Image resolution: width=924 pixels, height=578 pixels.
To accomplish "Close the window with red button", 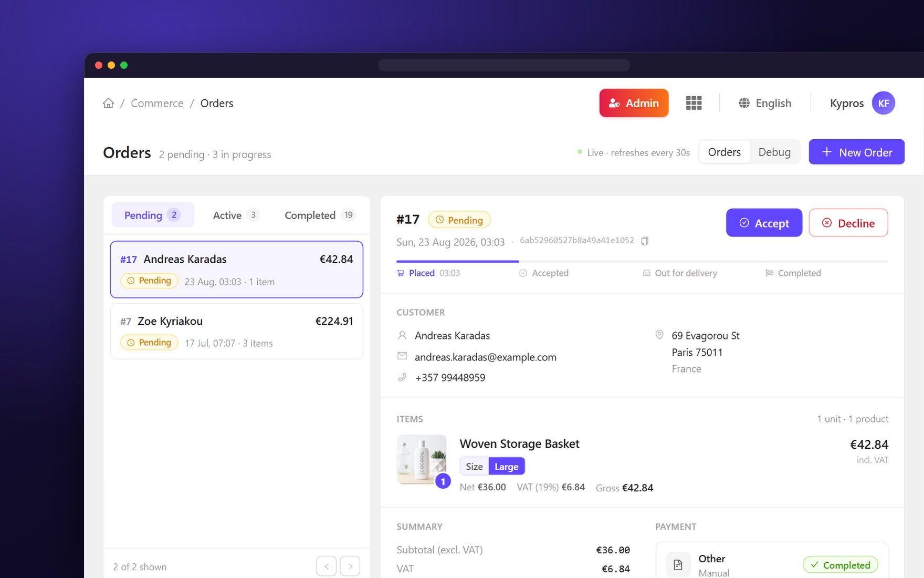I will [x=99, y=65].
